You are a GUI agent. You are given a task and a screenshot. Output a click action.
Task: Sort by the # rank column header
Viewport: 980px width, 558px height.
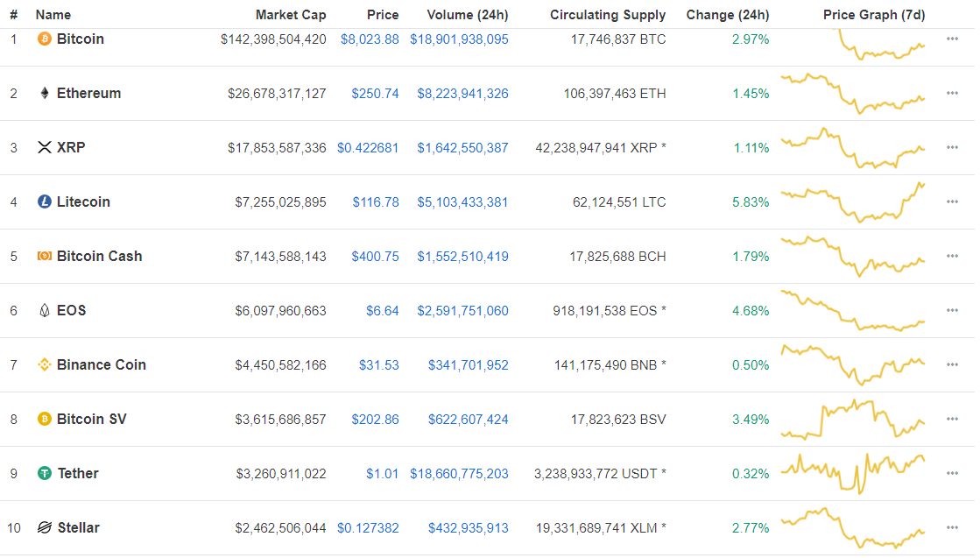[x=14, y=14]
